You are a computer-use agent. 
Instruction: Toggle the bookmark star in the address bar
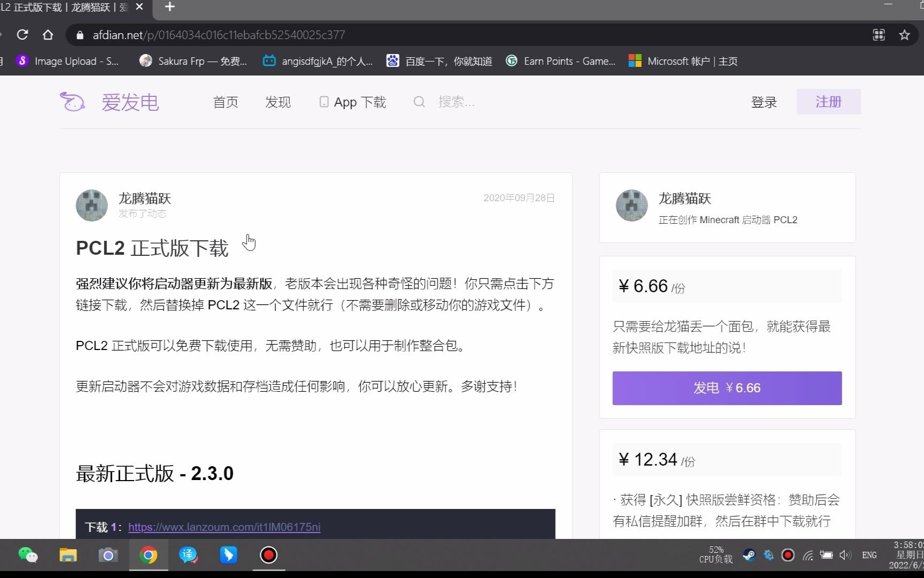905,35
